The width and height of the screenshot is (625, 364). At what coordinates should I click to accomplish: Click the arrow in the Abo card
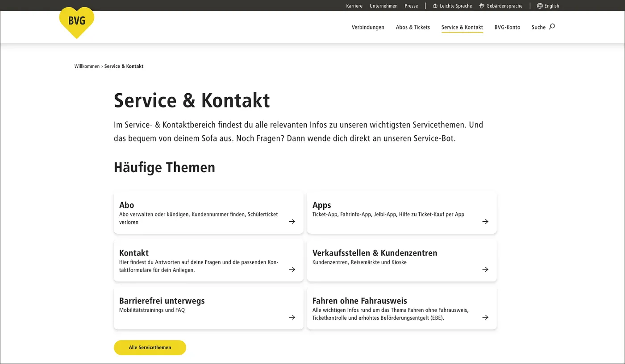coord(292,222)
